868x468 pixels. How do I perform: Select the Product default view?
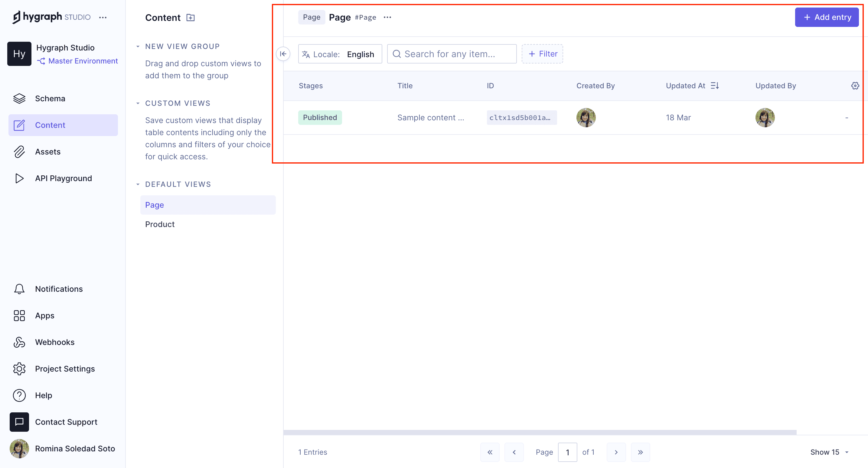coord(160,224)
